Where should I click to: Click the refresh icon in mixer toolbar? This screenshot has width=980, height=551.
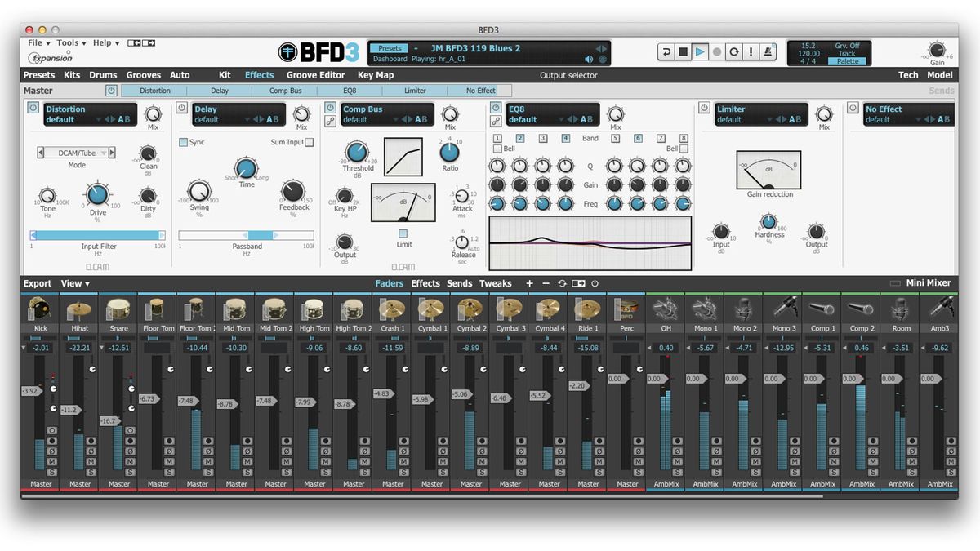[562, 283]
